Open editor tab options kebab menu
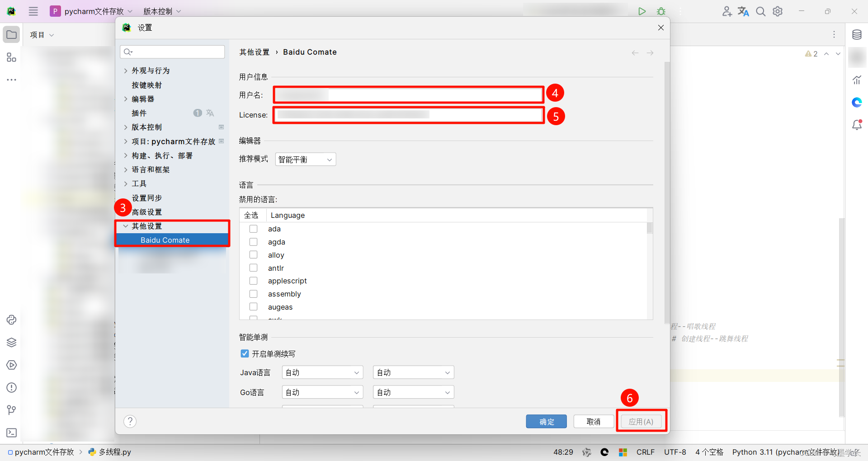The image size is (868, 461). tap(834, 35)
